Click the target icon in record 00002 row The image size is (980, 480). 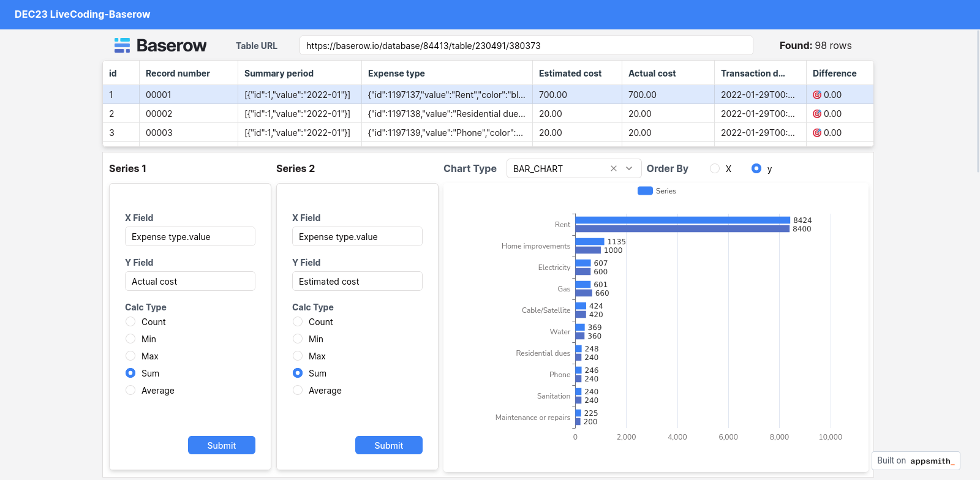click(816, 114)
